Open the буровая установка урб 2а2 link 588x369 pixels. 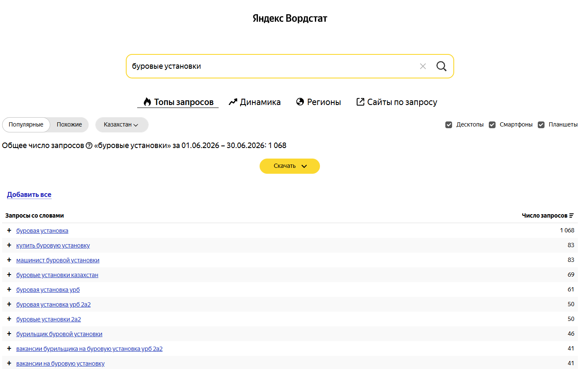(x=54, y=304)
